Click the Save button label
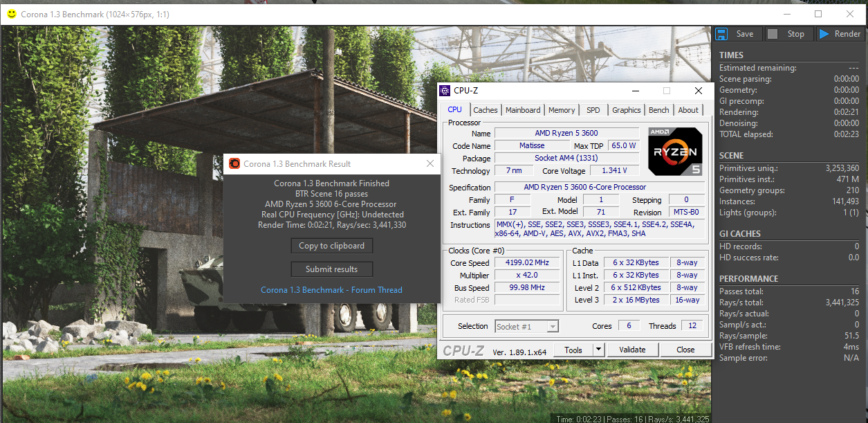868x423 pixels. click(745, 34)
